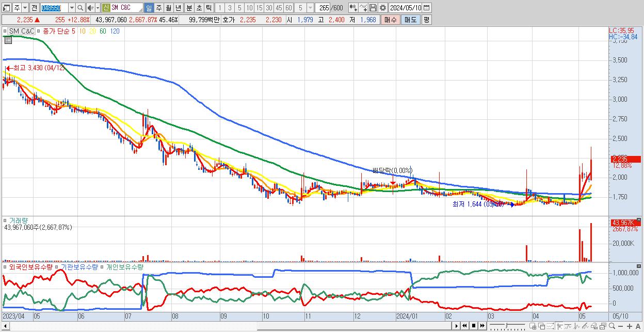Click the chart scroll right arrow
644x332 pixels.
point(456,326)
